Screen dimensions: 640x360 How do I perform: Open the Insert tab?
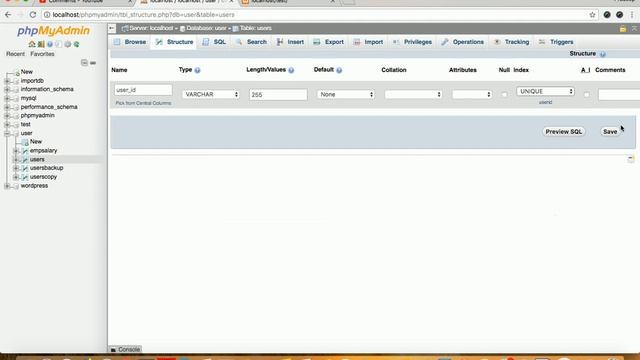290,42
